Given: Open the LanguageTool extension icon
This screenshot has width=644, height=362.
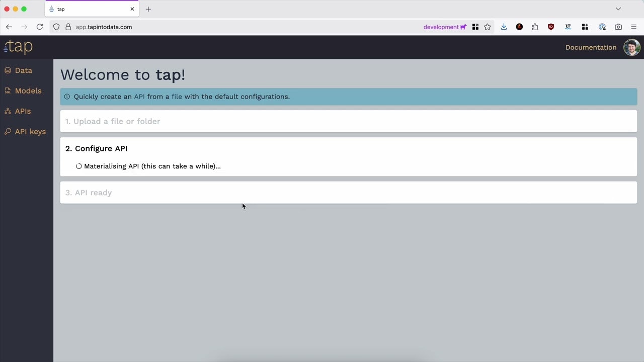Looking at the screenshot, I should [568, 27].
